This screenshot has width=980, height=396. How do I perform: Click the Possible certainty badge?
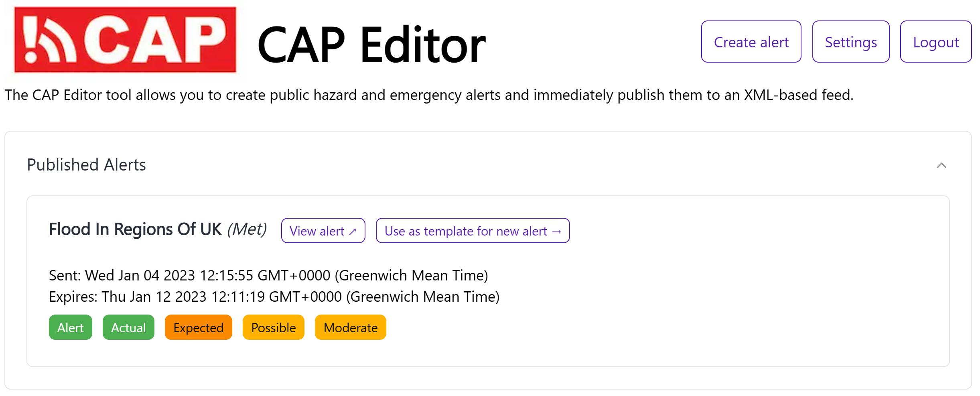273,327
